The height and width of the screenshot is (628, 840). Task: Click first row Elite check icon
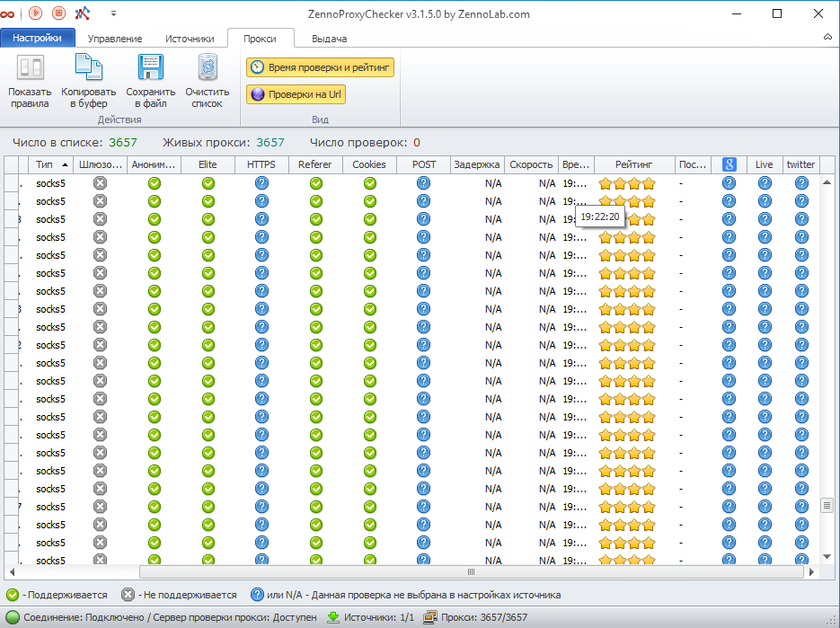[208, 183]
